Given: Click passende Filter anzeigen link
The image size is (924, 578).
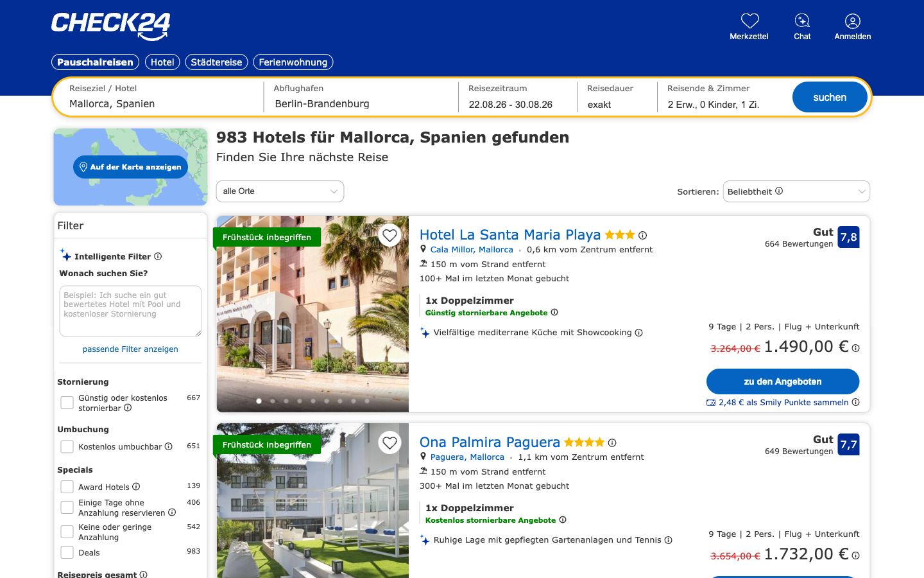Looking at the screenshot, I should pos(130,349).
